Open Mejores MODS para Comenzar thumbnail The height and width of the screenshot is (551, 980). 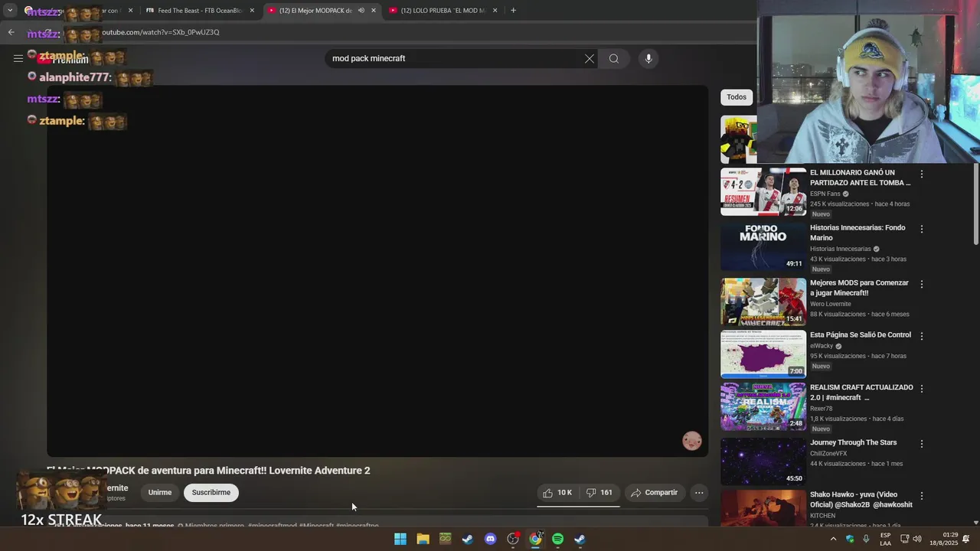click(x=763, y=302)
